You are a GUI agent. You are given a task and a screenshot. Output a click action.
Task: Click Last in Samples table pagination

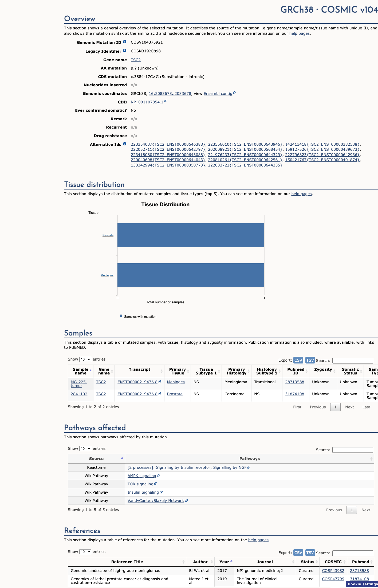(x=366, y=407)
